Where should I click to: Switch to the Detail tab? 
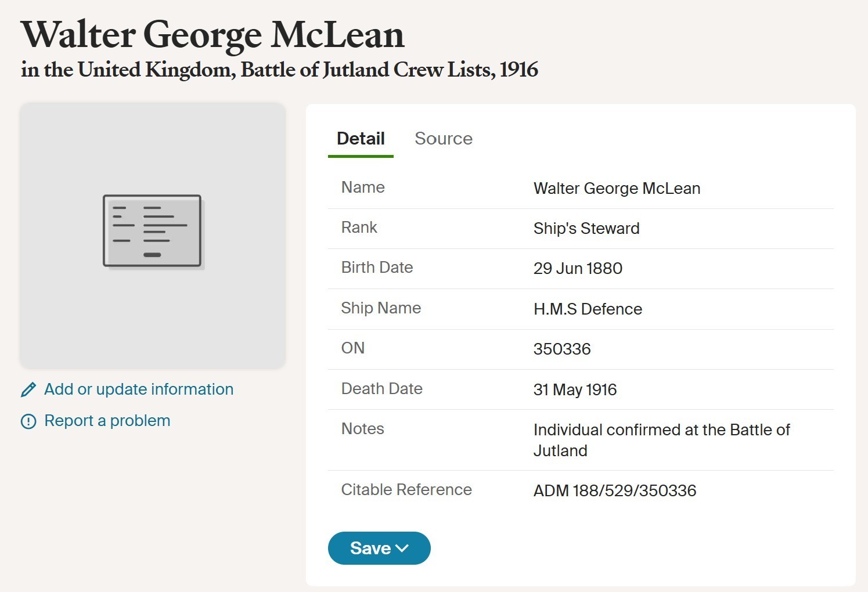[361, 139]
